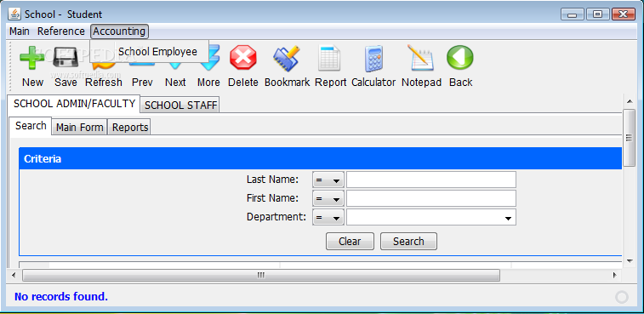
Task: Maximize the School window
Action: point(597,14)
